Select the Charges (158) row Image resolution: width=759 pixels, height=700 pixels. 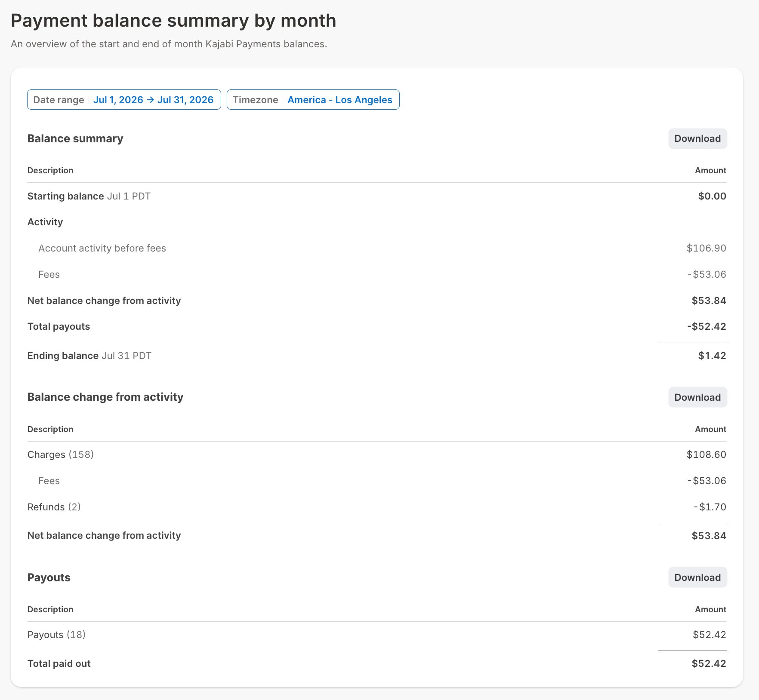click(x=377, y=454)
